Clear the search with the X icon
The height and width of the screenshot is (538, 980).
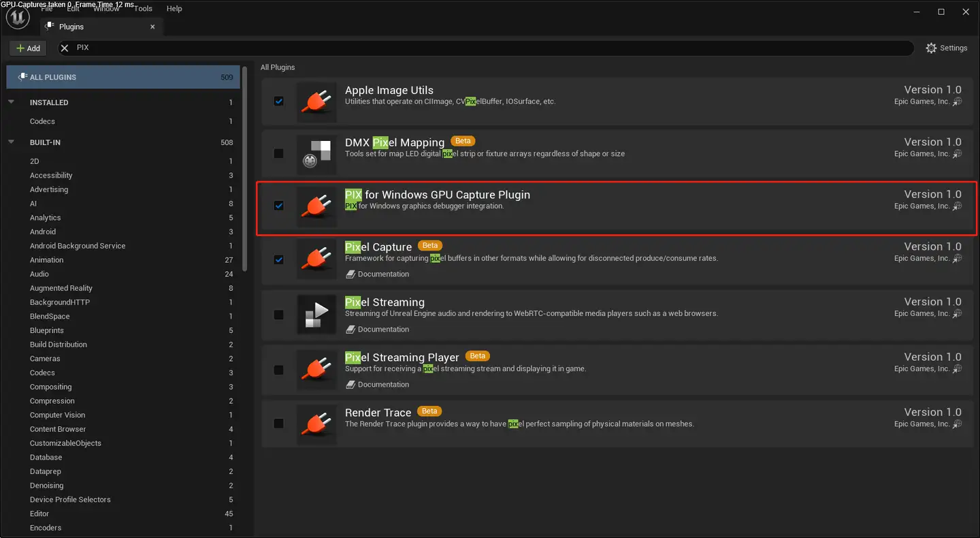pyautogui.click(x=65, y=48)
